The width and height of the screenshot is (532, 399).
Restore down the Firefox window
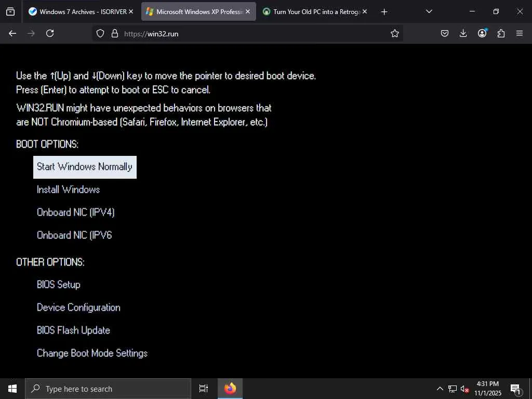(496, 11)
